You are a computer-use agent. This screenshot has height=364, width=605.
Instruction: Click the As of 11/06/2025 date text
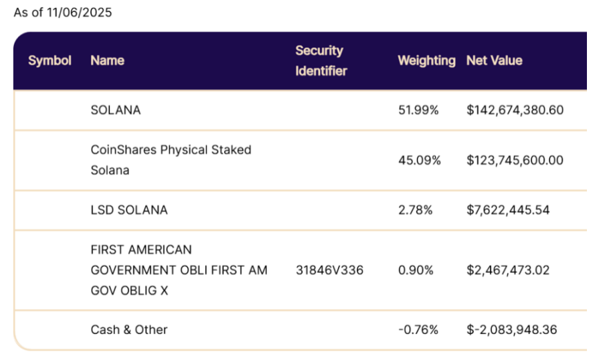(x=63, y=13)
